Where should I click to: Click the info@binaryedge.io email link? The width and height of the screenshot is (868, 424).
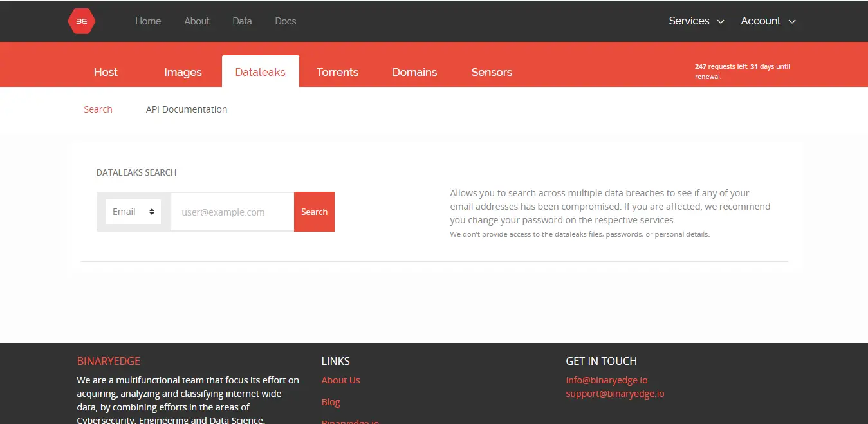click(x=607, y=380)
